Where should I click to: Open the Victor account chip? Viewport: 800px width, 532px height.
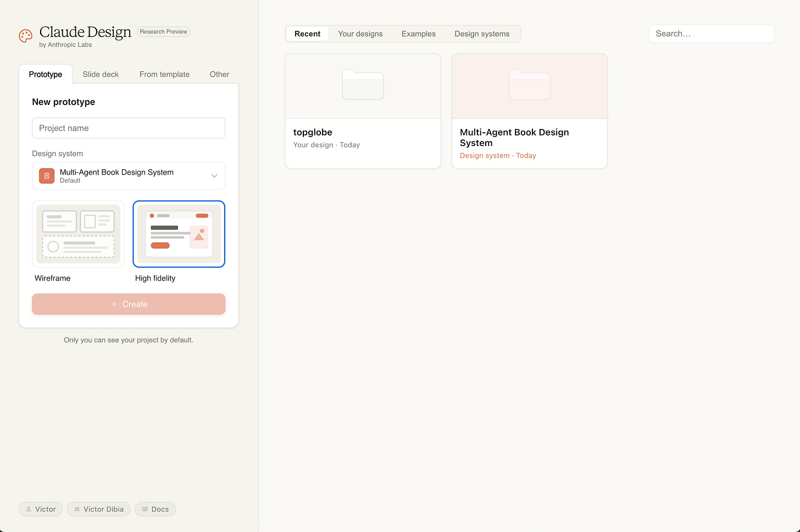pyautogui.click(x=41, y=509)
